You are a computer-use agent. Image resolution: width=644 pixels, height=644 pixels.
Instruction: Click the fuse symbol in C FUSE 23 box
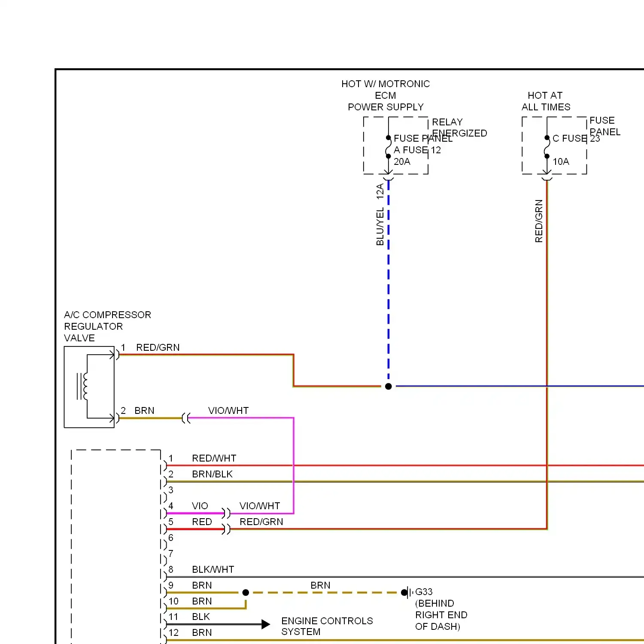(x=547, y=147)
